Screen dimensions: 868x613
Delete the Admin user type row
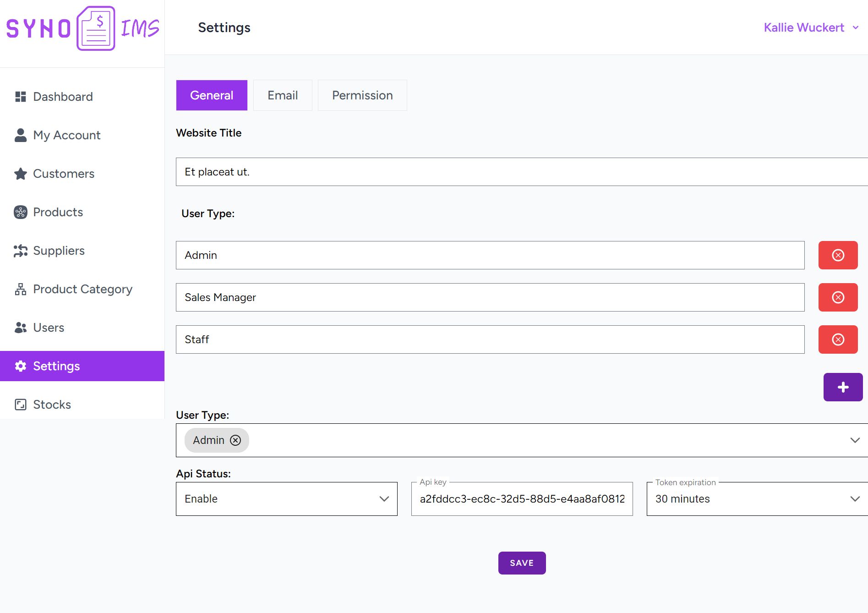(x=838, y=255)
